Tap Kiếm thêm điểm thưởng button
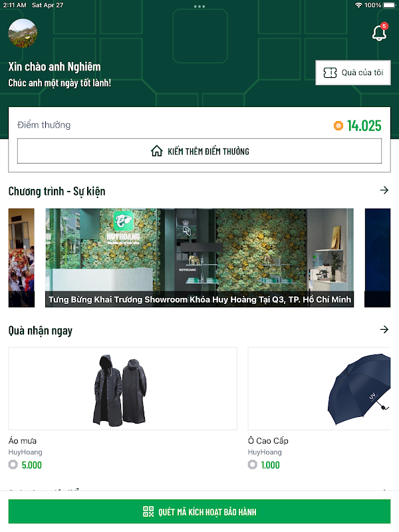This screenshot has height=532, width=399. click(199, 151)
